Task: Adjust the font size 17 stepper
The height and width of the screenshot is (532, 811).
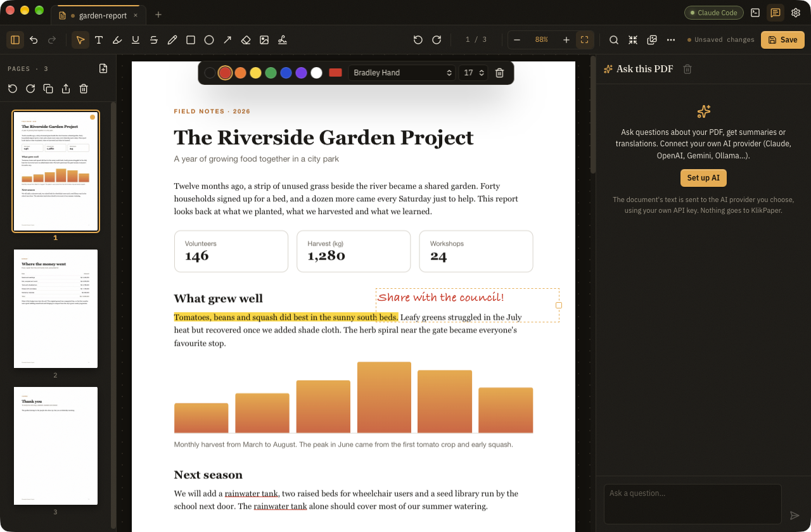Action: click(x=474, y=73)
